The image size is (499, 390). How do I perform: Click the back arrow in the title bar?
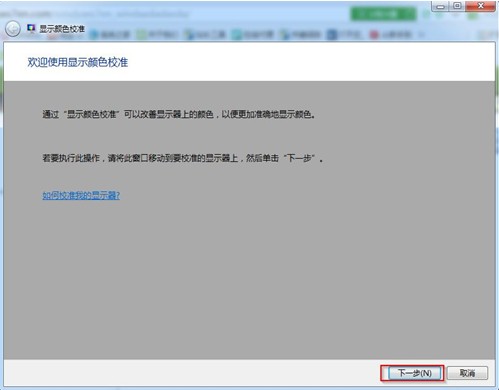pos(13,29)
